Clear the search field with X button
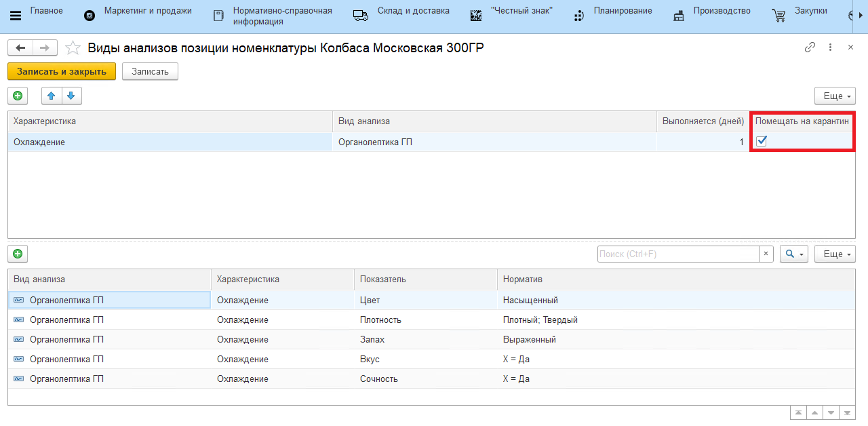The height and width of the screenshot is (426, 868). [766, 254]
